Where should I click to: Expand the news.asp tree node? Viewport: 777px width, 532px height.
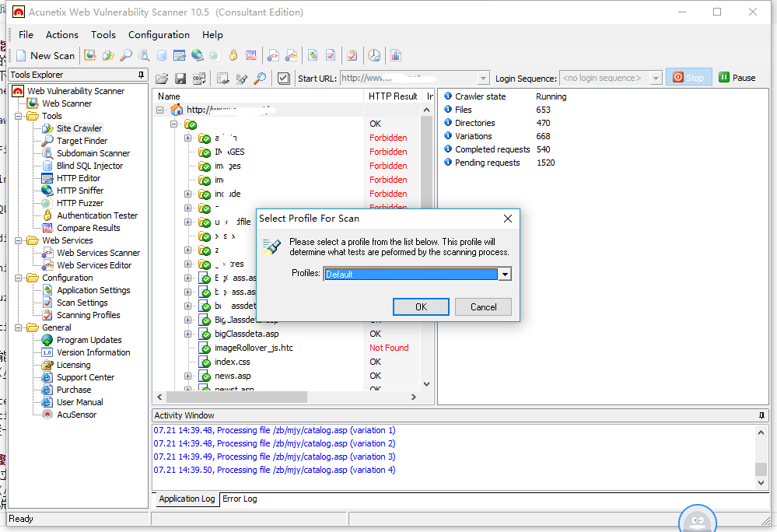coord(187,376)
